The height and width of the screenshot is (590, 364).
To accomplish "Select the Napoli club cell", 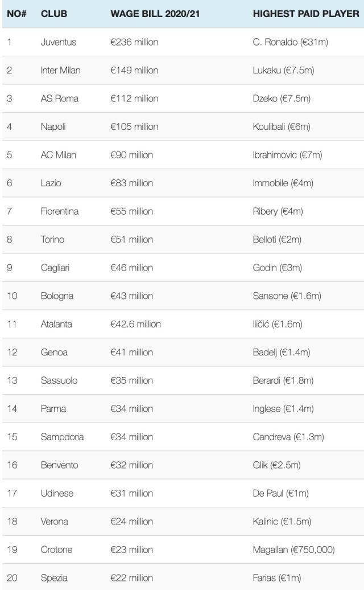I will (53, 127).
